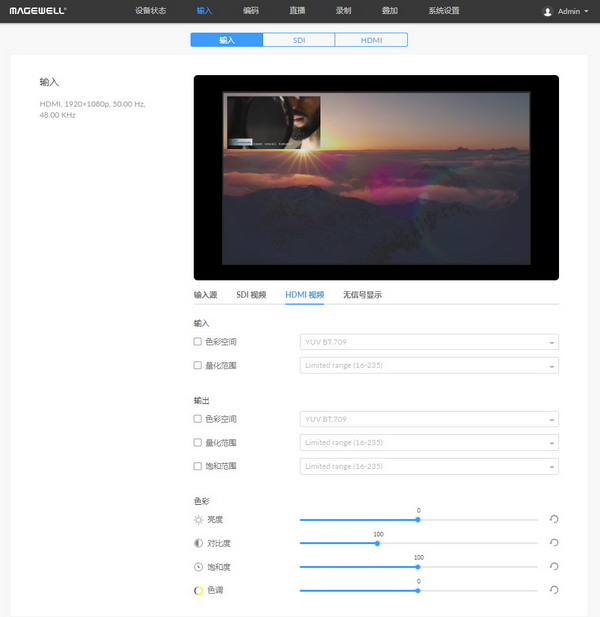
Task: Reset contrast using its reset icon
Action: (553, 543)
